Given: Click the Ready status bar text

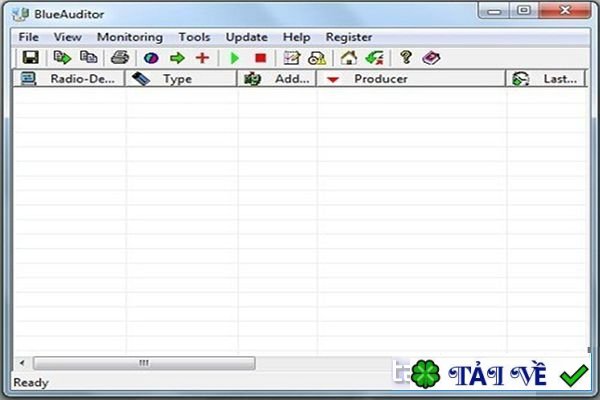Looking at the screenshot, I should (x=31, y=382).
